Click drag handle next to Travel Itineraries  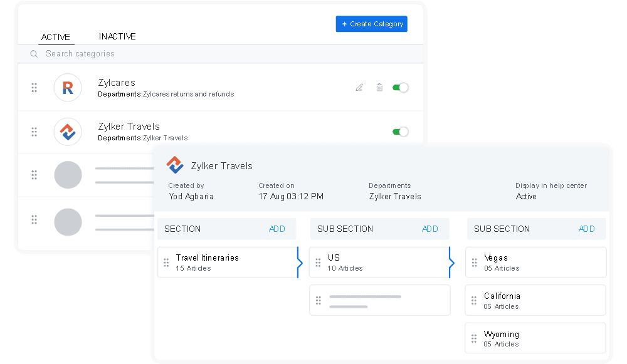pyautogui.click(x=166, y=263)
